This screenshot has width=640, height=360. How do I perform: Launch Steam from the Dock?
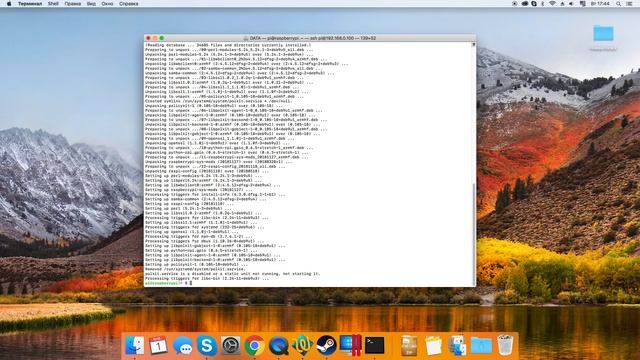[327, 346]
